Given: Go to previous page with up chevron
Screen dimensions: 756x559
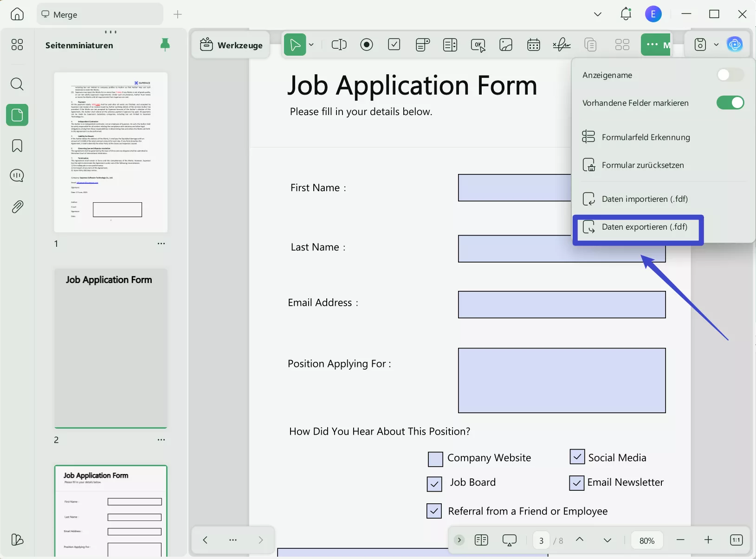Looking at the screenshot, I should tap(580, 540).
